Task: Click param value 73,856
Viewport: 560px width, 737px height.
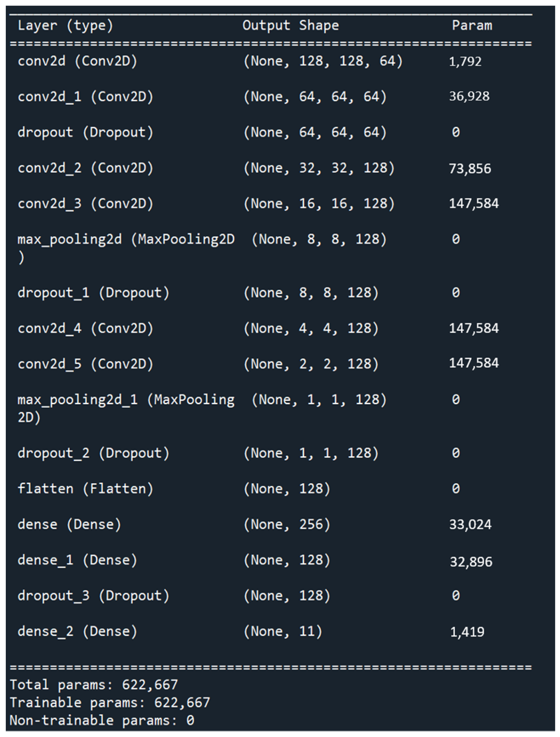Action: [x=470, y=169]
